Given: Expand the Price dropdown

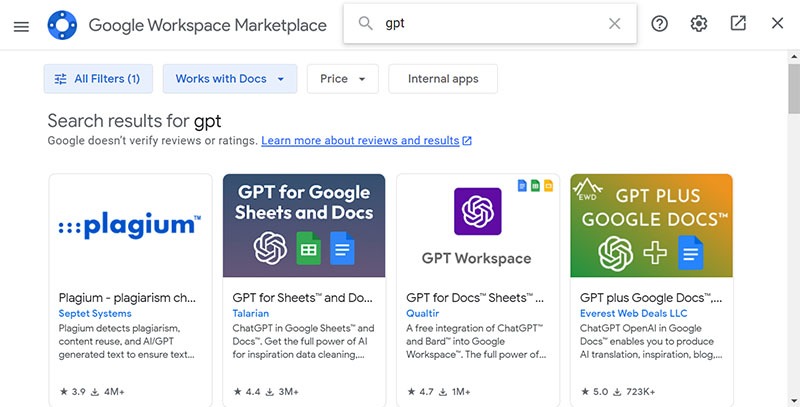Looking at the screenshot, I should (x=342, y=79).
